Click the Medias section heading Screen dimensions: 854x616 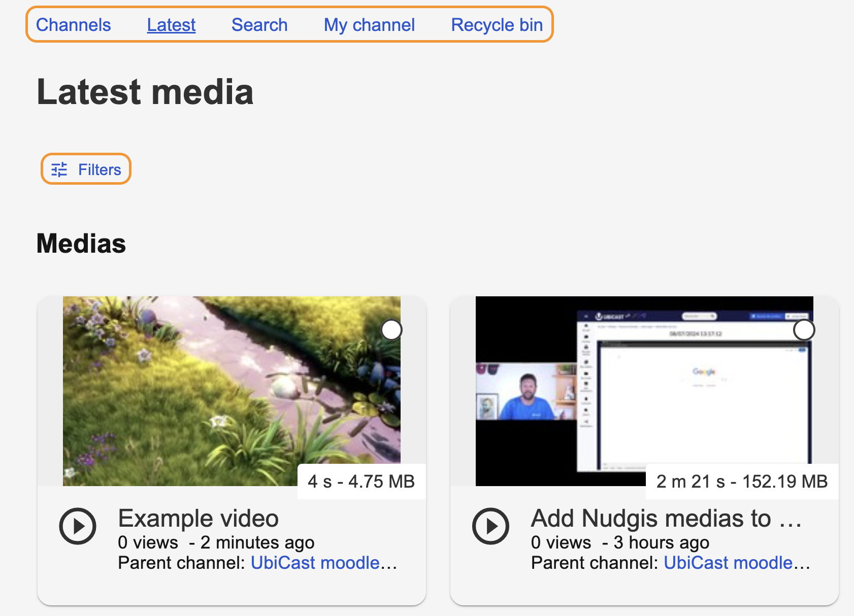pos(81,244)
